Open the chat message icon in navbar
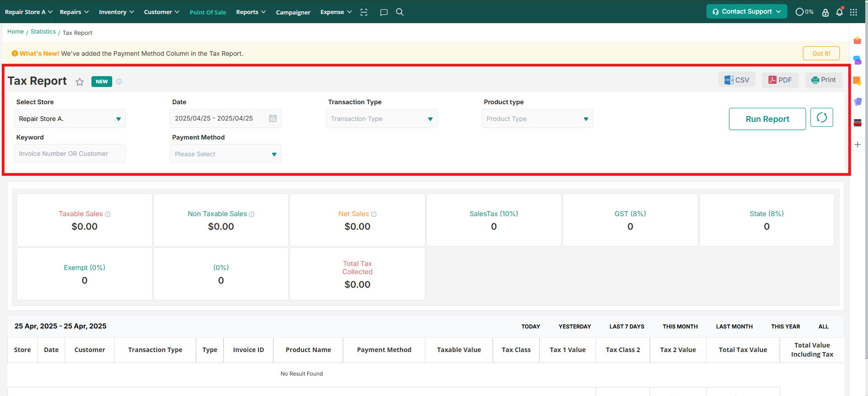The width and height of the screenshot is (868, 396). [x=384, y=12]
